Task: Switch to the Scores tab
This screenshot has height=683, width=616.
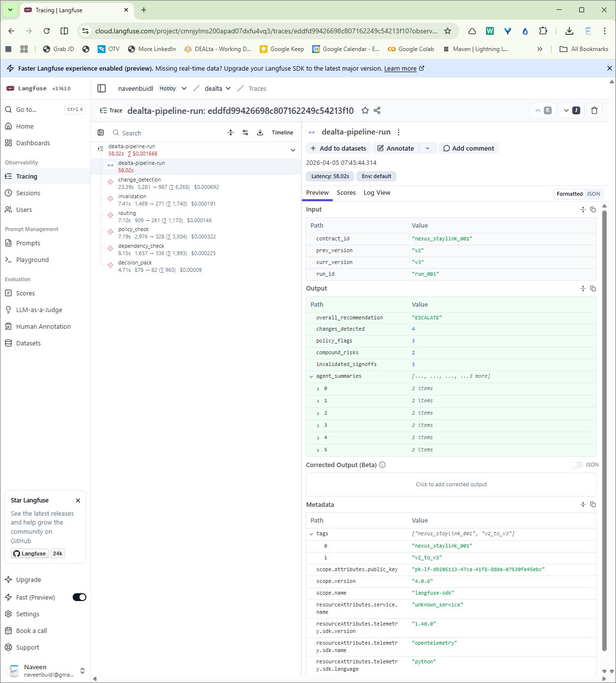Action: [x=346, y=193]
